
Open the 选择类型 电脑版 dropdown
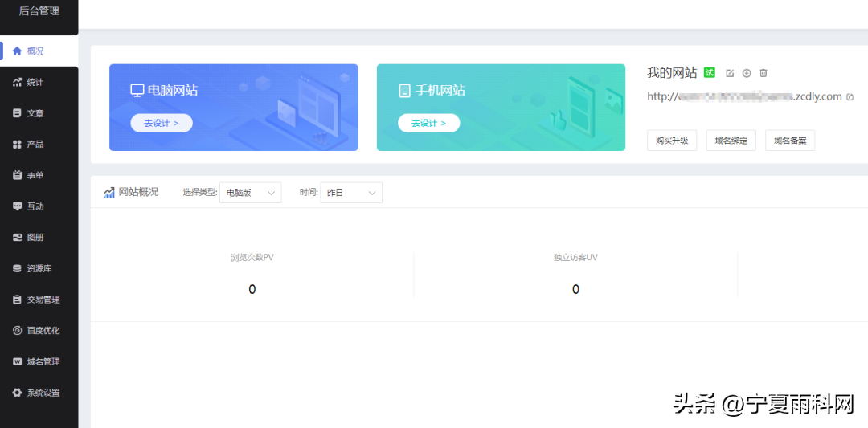[250, 193]
